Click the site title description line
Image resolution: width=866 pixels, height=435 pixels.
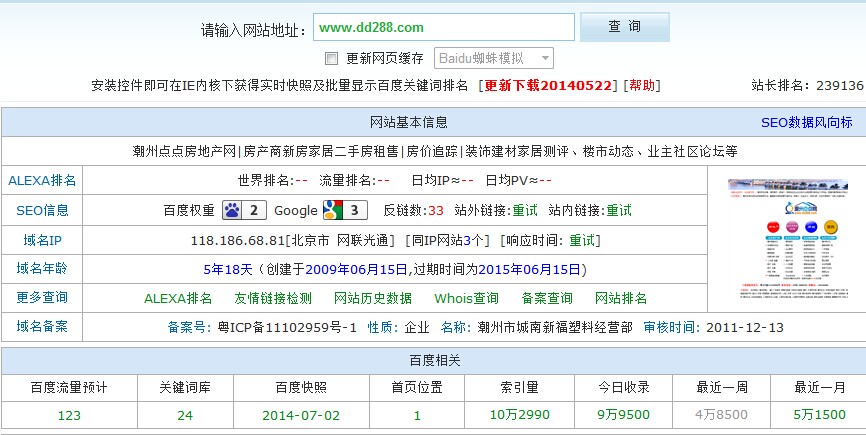435,151
